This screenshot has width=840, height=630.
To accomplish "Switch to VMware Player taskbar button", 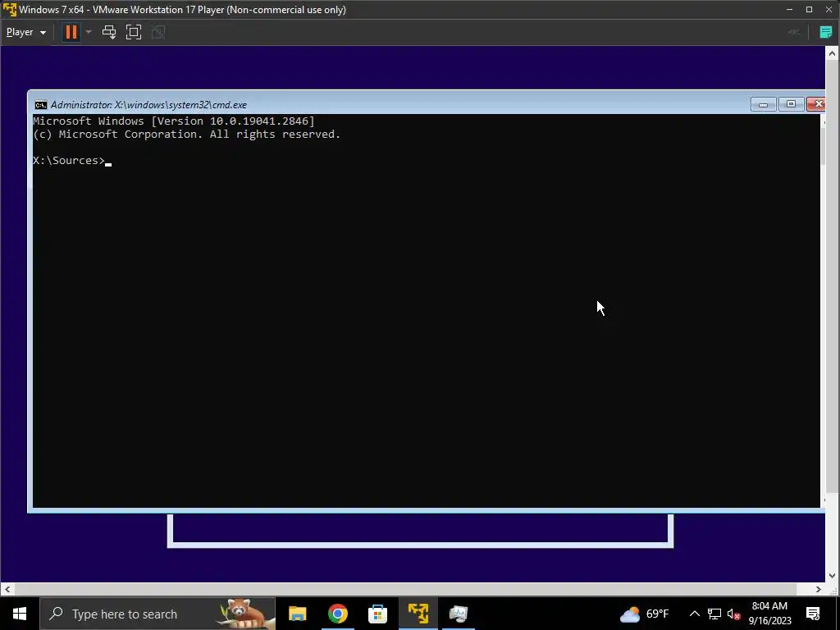I will click(418, 614).
